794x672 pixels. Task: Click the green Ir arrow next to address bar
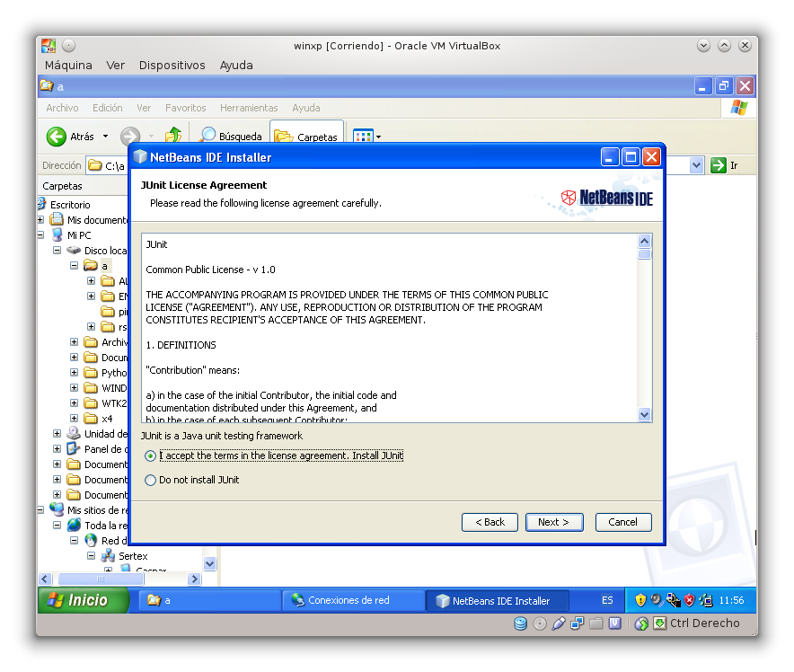point(719,165)
